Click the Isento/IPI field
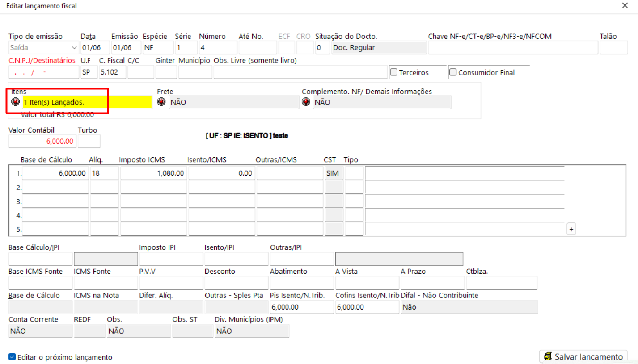Viewport: 638px width, 364px height. [237, 259]
